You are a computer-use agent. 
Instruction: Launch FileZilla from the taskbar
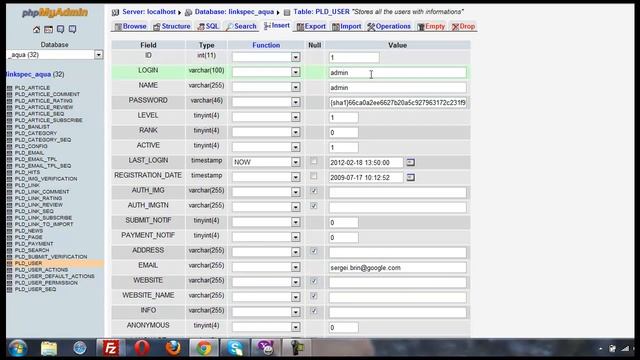click(111, 348)
